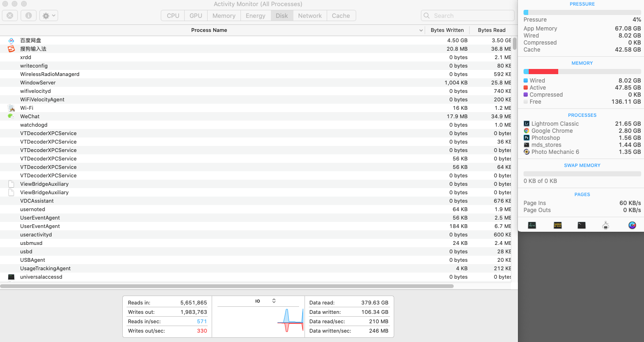Select the usbmuxd process row
Screen dimensions: 644x342
(256, 243)
